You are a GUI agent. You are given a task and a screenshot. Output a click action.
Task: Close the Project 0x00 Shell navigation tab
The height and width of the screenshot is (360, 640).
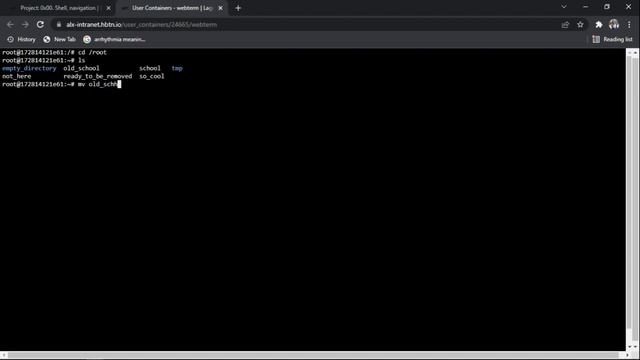(108, 8)
